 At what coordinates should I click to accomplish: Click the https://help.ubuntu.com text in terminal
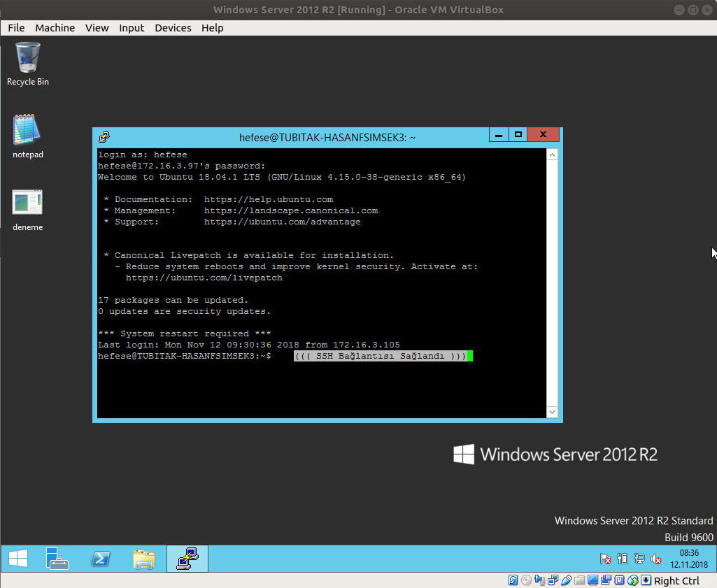[269, 199]
